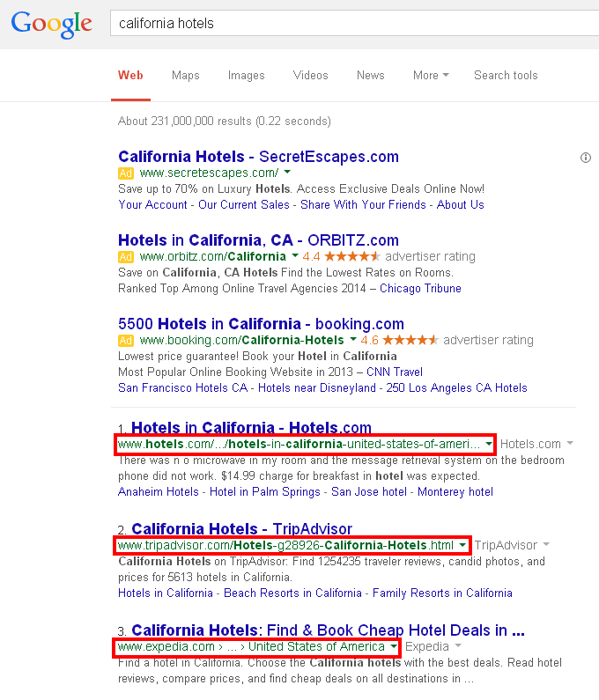Viewport: 599px width, 700px height.
Task: Switch to the Maps tab
Action: [x=185, y=76]
